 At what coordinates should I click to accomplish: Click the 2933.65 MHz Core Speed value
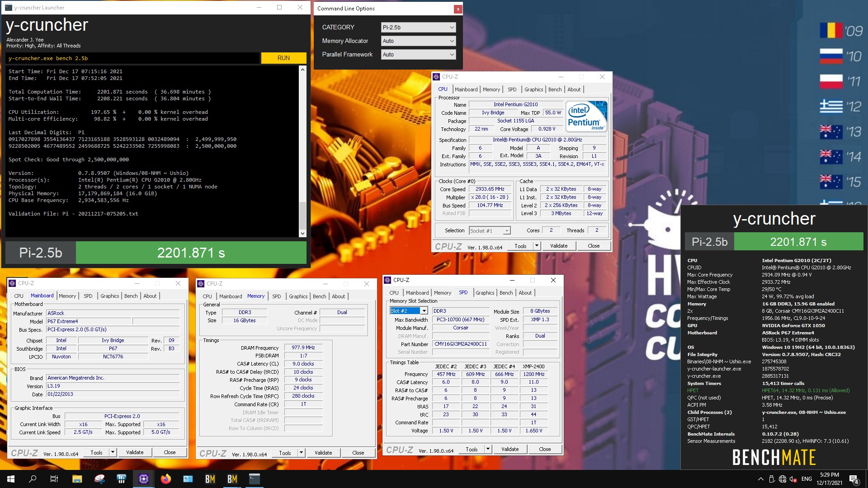pyautogui.click(x=490, y=189)
